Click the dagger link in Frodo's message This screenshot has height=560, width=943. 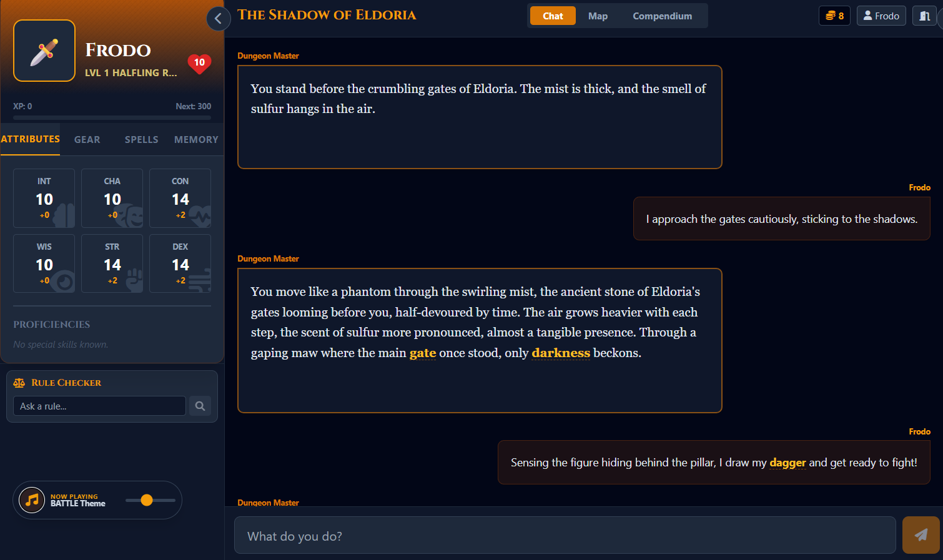click(787, 463)
